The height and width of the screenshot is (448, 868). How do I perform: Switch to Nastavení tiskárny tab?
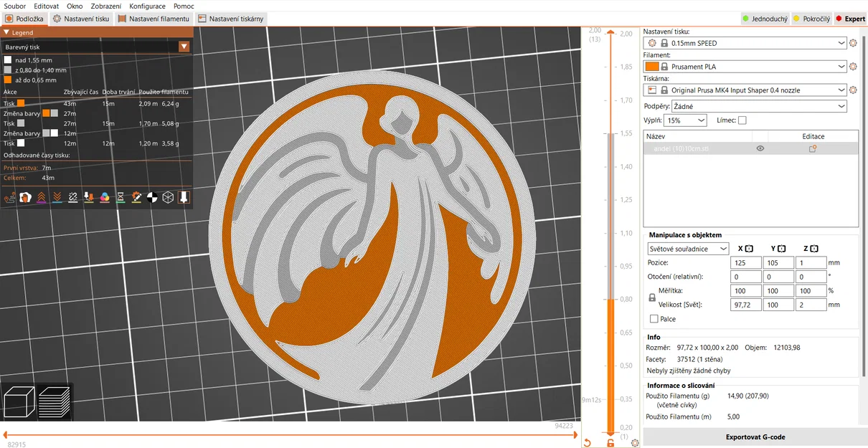tap(232, 19)
